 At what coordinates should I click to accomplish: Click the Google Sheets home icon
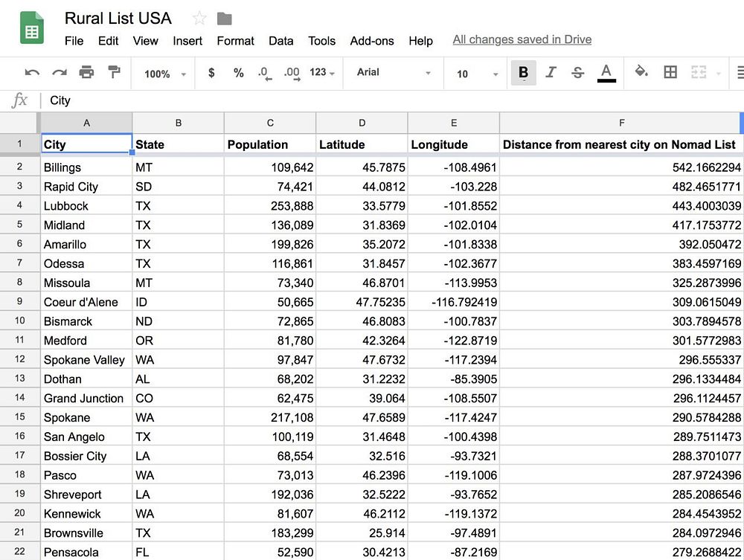click(32, 28)
